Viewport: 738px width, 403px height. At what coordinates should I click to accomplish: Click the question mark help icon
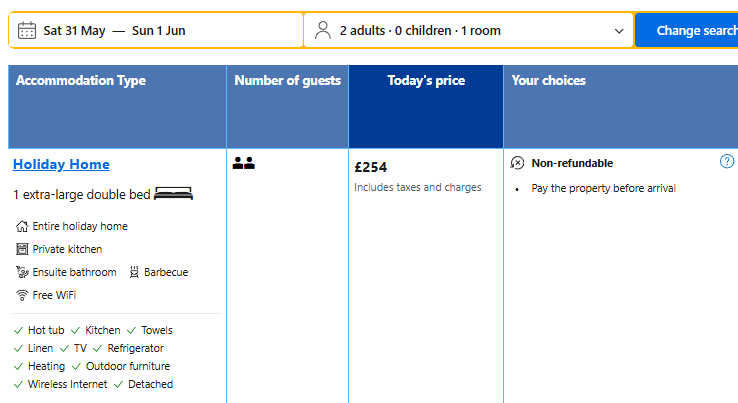pos(727,162)
